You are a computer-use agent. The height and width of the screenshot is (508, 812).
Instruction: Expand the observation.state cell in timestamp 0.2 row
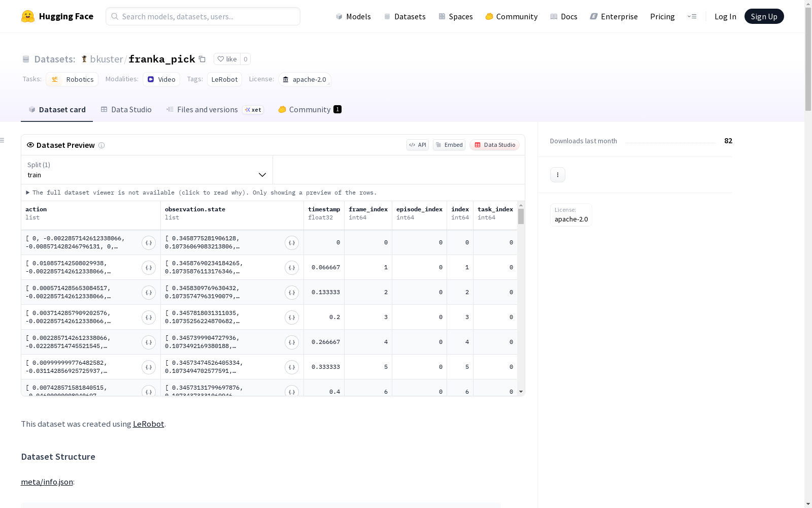292,317
